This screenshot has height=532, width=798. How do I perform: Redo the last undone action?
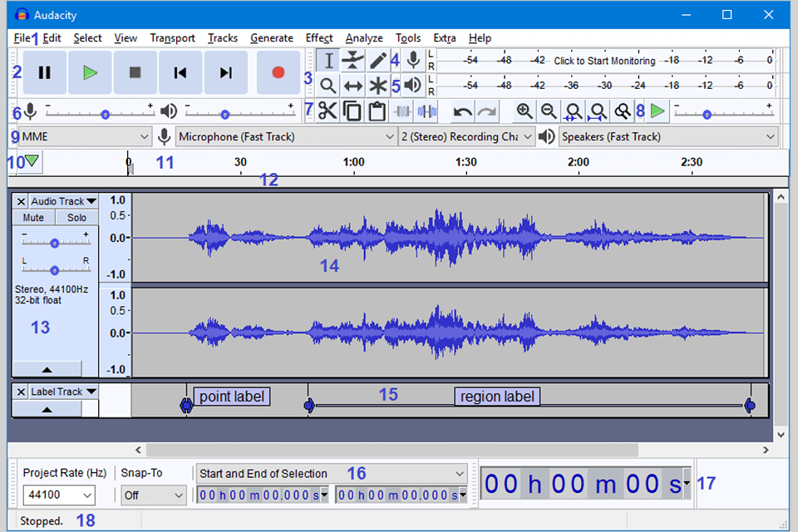click(x=487, y=111)
